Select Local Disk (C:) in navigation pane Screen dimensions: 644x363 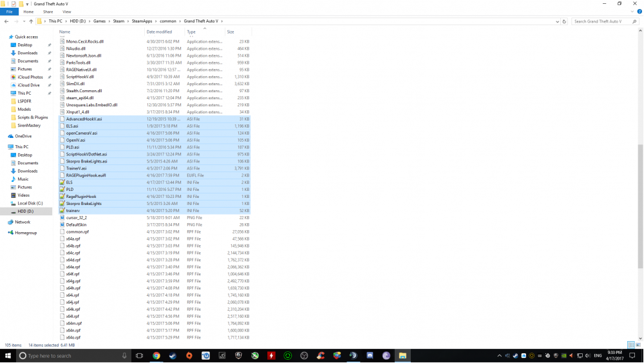pos(30,203)
